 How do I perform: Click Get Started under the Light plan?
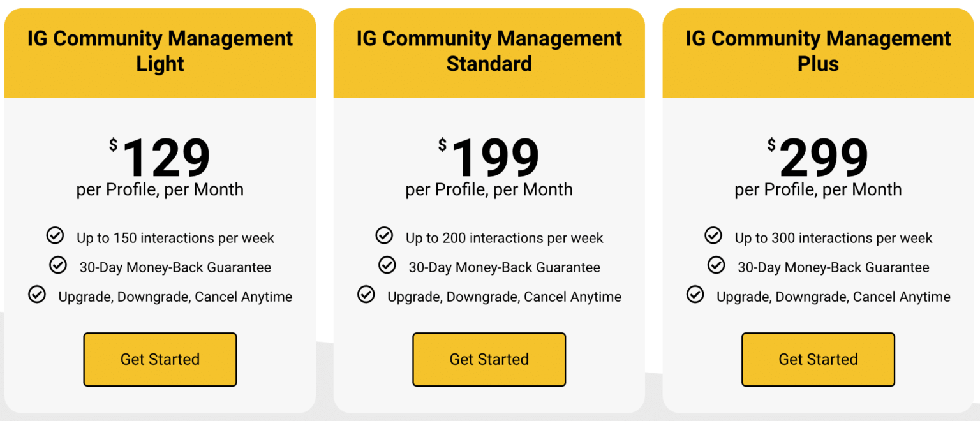(x=160, y=359)
